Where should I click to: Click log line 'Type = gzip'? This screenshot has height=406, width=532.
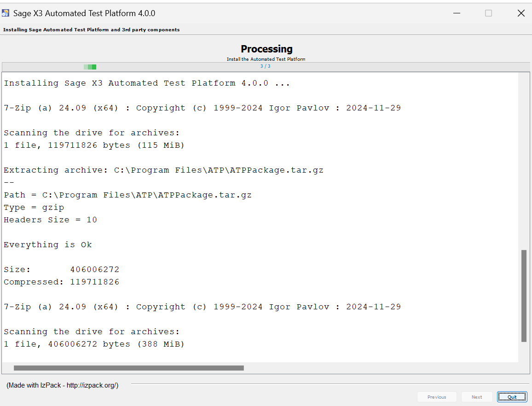34,208
